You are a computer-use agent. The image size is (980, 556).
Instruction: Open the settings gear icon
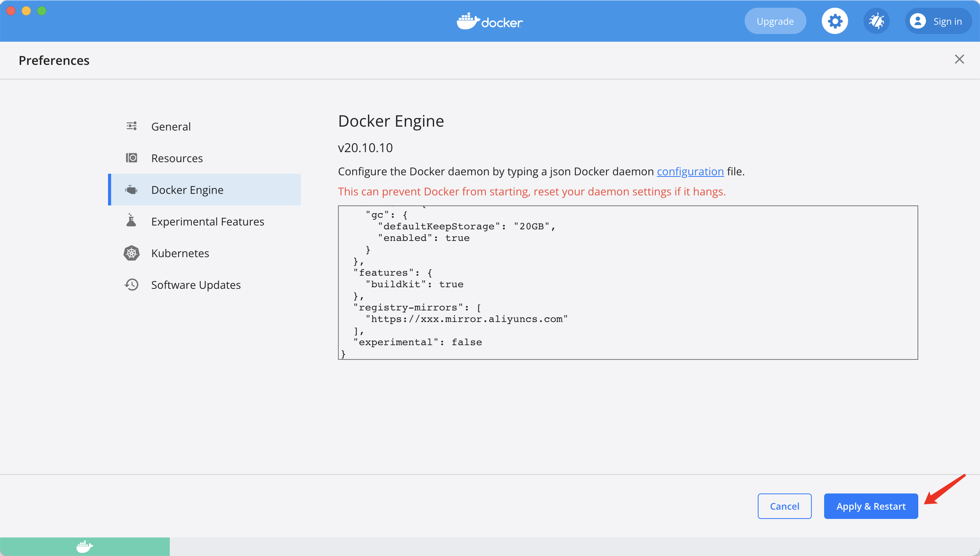coord(835,21)
